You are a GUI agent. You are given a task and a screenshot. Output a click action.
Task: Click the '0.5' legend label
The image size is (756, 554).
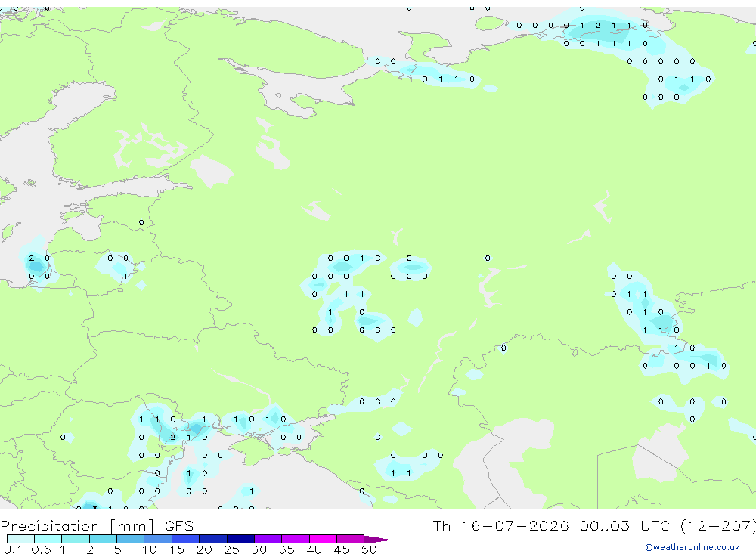pyautogui.click(x=41, y=549)
